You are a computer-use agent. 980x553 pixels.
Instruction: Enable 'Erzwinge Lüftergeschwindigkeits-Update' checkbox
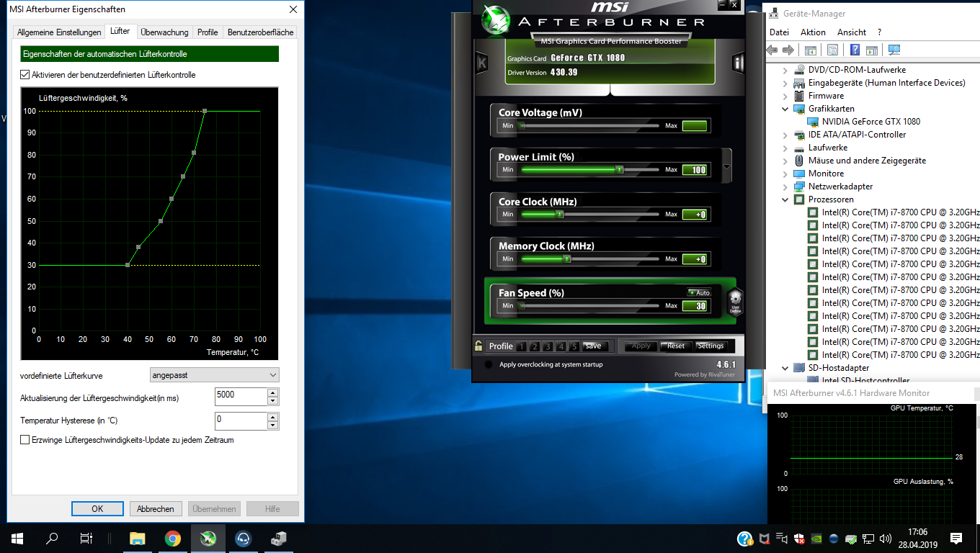[x=25, y=440]
